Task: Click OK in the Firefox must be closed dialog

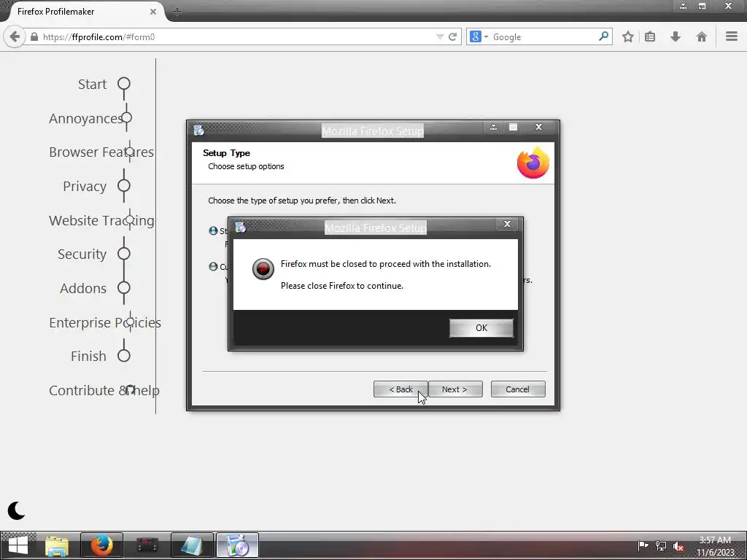Action: 481,327
